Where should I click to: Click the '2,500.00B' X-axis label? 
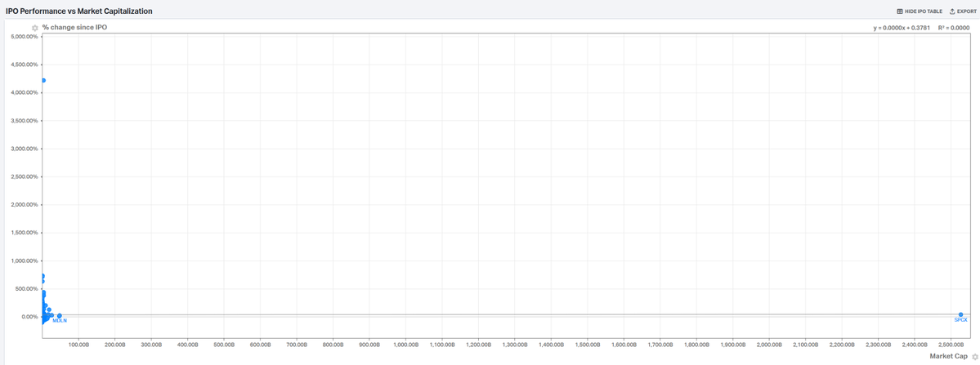pos(951,344)
